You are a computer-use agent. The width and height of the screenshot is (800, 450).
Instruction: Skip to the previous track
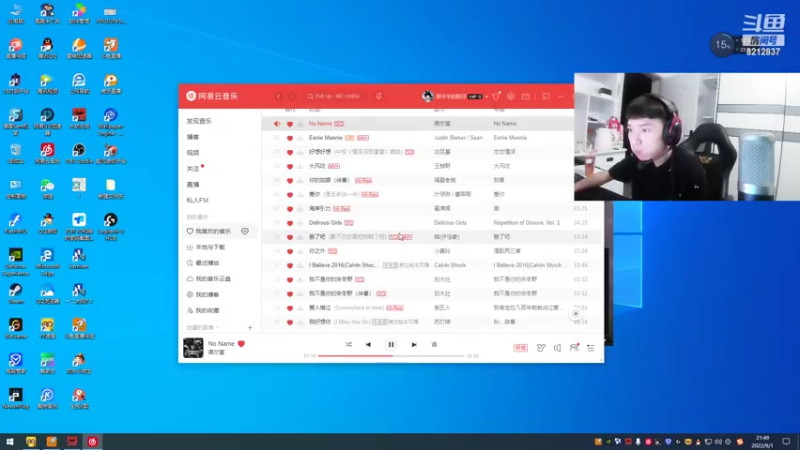click(368, 344)
